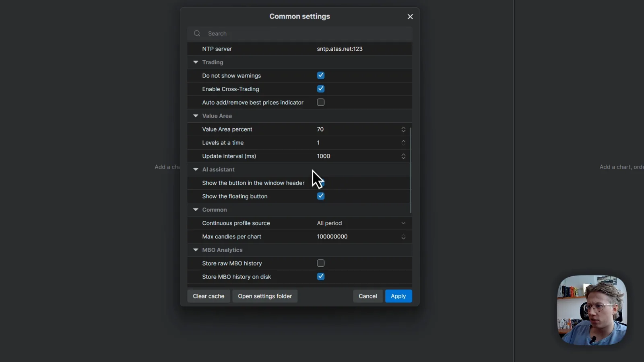
Task: Click the webcam video thumbnail
Action: pos(592,310)
